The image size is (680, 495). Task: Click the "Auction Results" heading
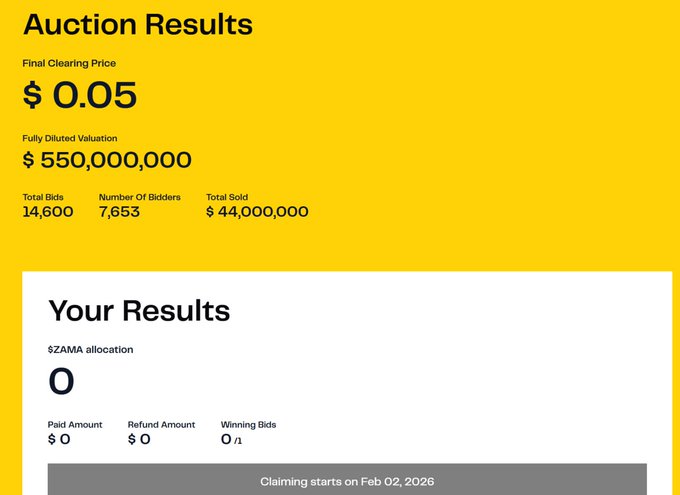pyautogui.click(x=138, y=24)
